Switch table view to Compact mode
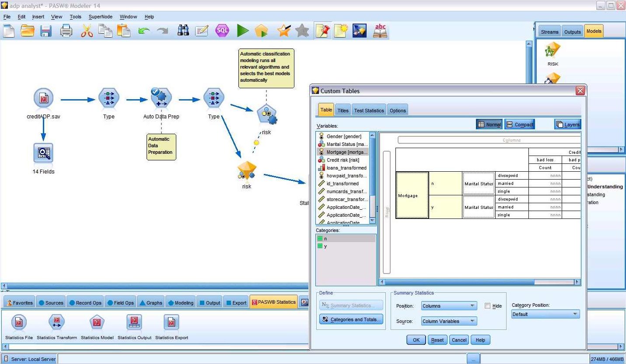The width and height of the screenshot is (626, 364). tap(519, 124)
